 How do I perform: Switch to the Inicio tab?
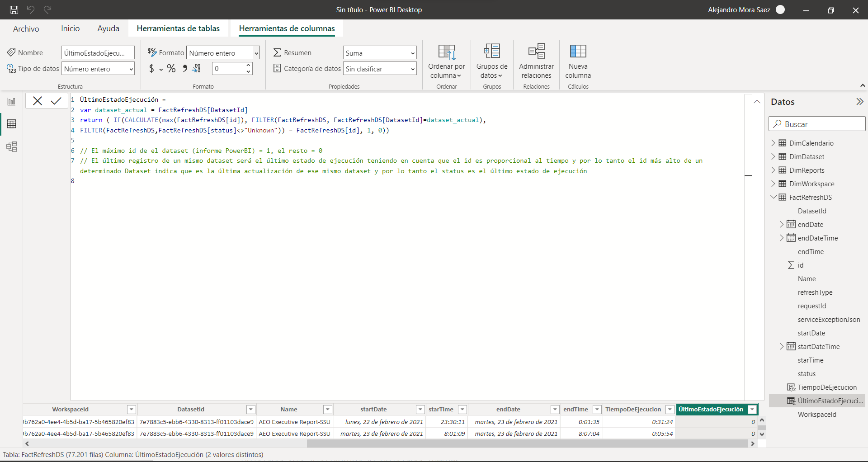(70, 28)
